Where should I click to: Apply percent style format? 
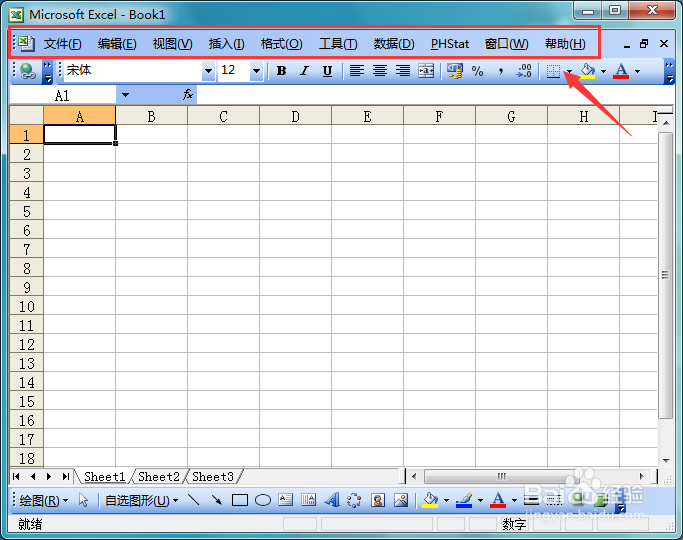[x=477, y=71]
